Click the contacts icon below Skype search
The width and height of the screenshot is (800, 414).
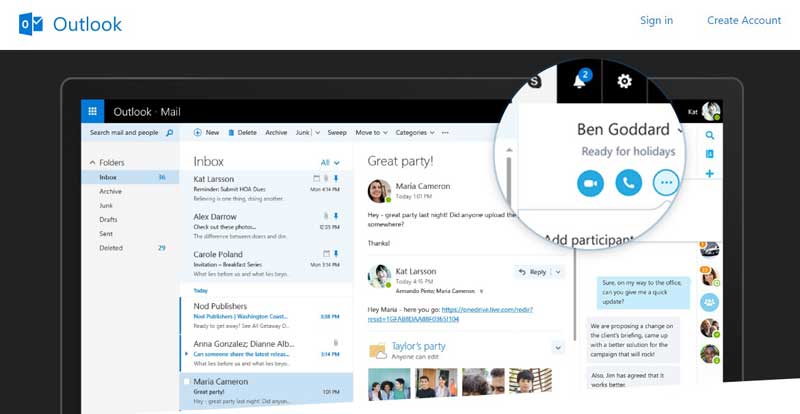coord(710,154)
